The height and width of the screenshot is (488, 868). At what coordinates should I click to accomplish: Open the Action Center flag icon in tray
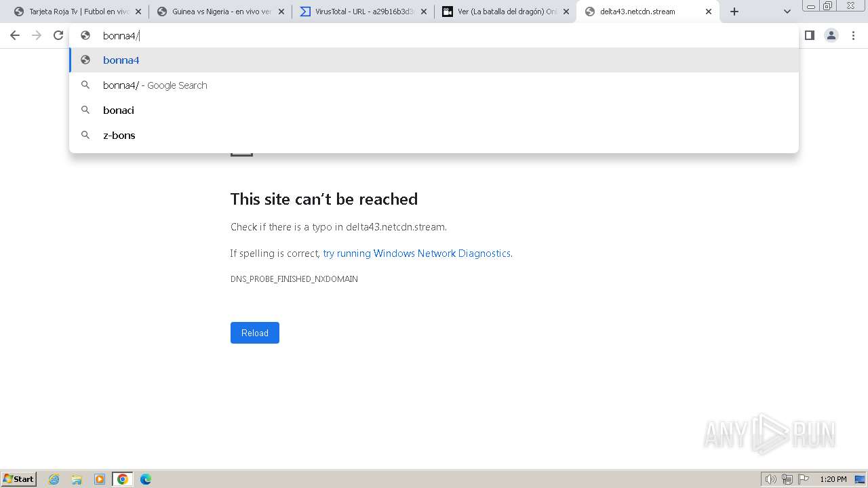click(x=804, y=479)
